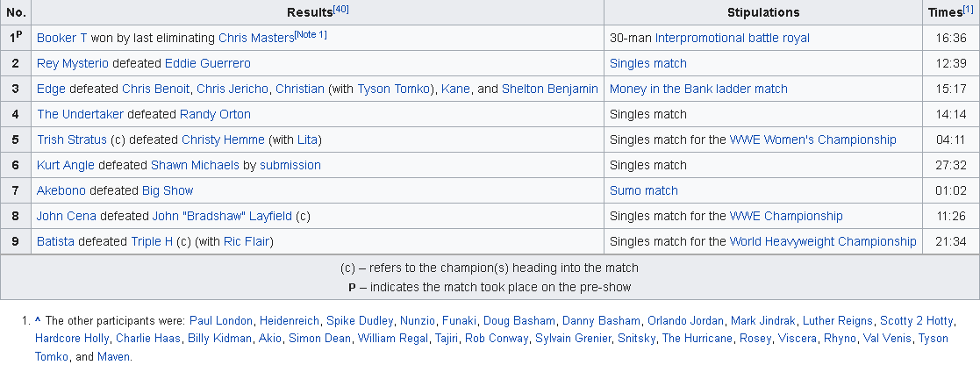Visit the WWE Women's Championship link
Image resolution: width=980 pixels, height=372 pixels.
coord(812,140)
